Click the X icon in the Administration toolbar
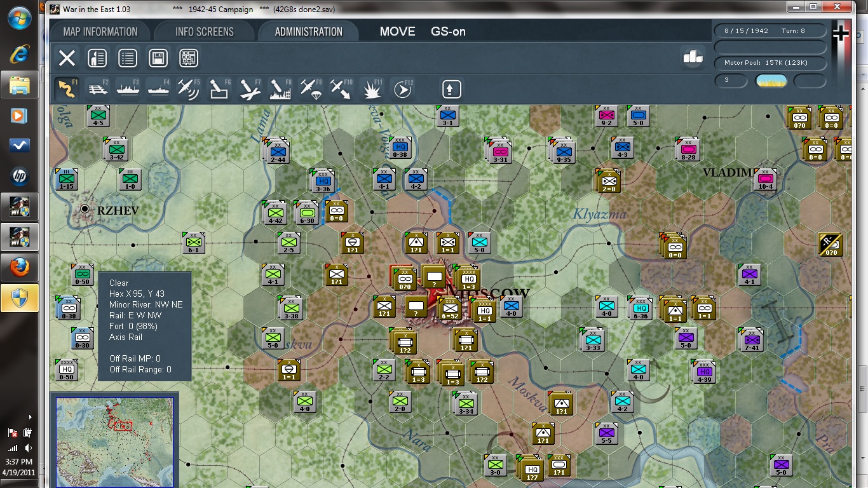868x488 pixels. 67,58
